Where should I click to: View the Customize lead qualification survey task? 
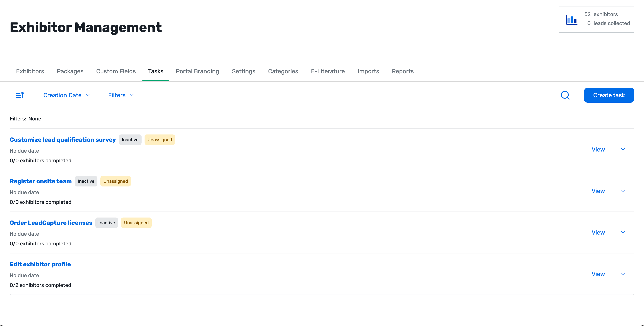coord(598,149)
